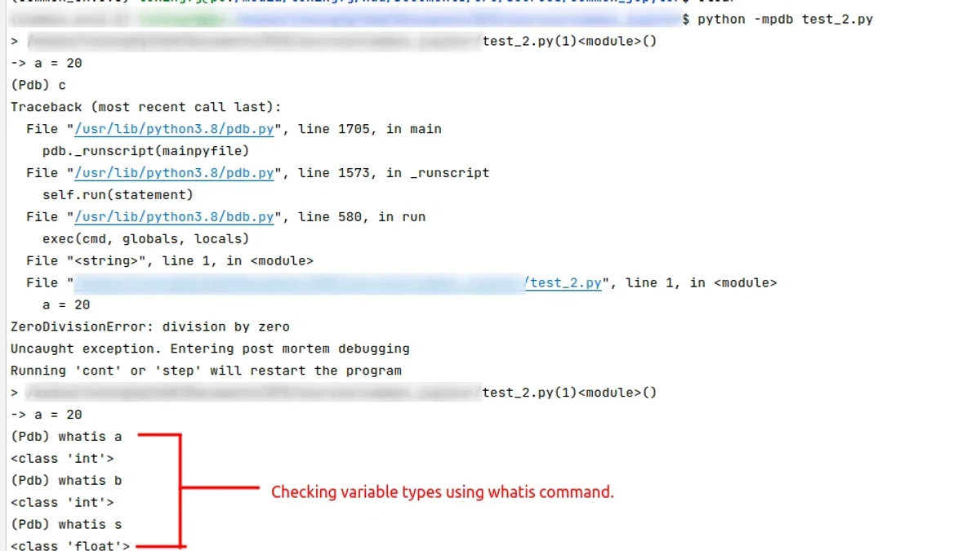This screenshot has width=980, height=551.
Task: Click the "<class 'float'>" output
Action: click(70, 545)
